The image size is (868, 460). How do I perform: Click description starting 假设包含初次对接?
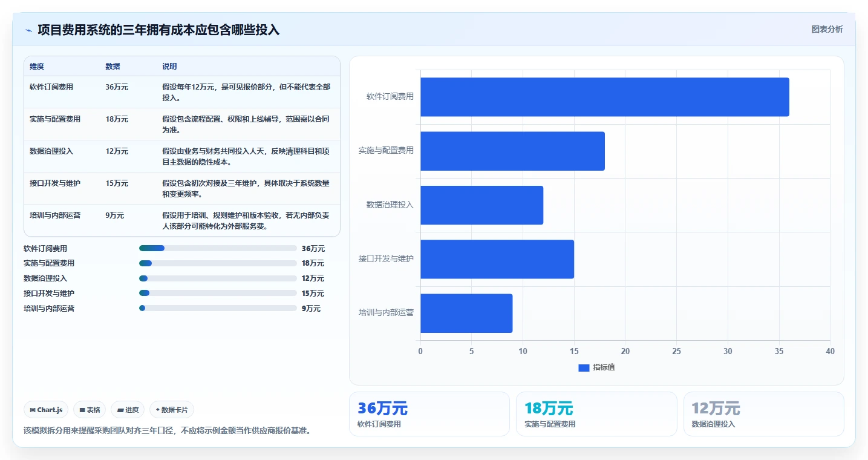pyautogui.click(x=246, y=189)
